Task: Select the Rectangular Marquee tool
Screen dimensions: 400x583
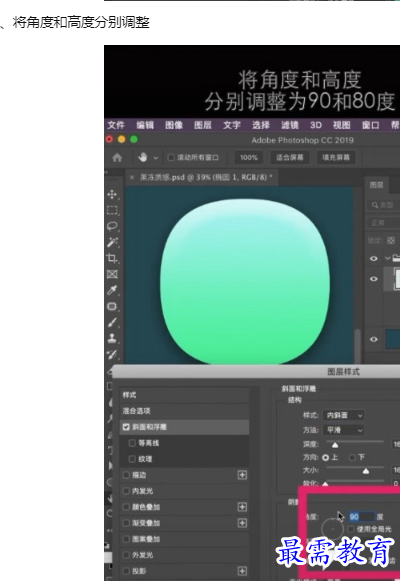Action: point(112,210)
